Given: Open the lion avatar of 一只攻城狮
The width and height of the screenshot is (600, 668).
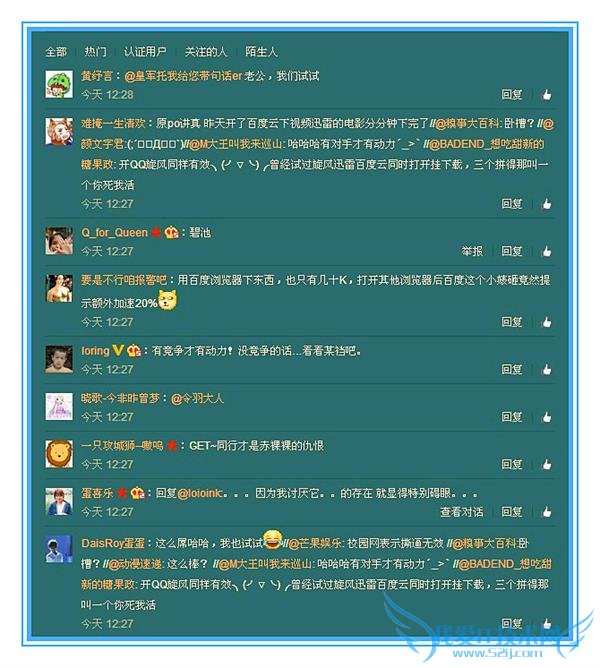Looking at the screenshot, I should (x=59, y=454).
